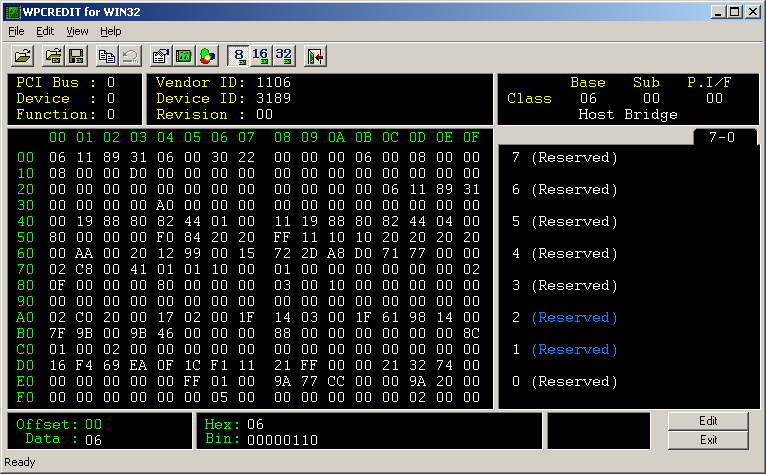Viewport: 766px width, 474px height.
Task: Click the save floppy disk toolbar icon
Action: point(76,56)
